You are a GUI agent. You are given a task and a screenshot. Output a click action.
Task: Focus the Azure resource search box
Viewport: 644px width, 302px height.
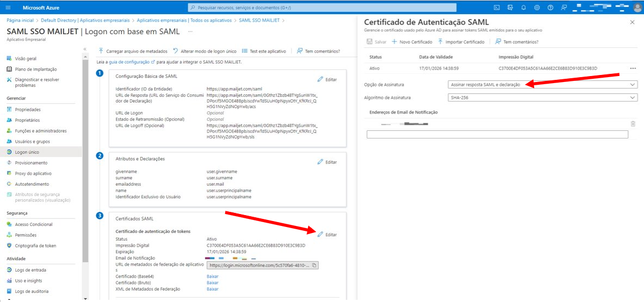[322, 8]
